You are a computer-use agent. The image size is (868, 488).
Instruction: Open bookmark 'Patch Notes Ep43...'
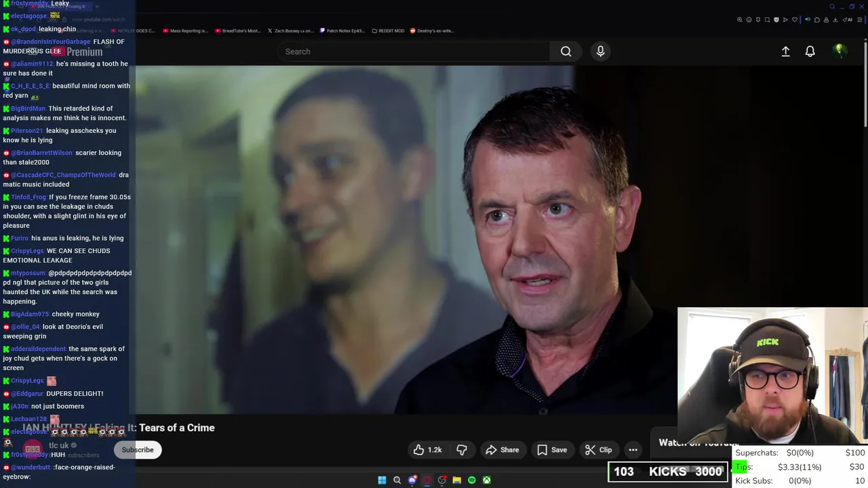click(x=342, y=30)
